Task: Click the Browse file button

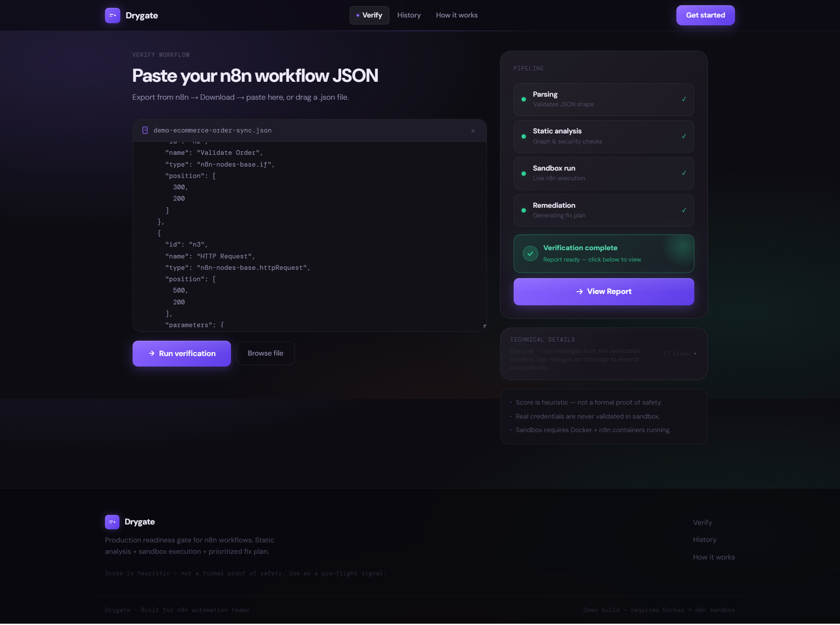Action: point(266,353)
